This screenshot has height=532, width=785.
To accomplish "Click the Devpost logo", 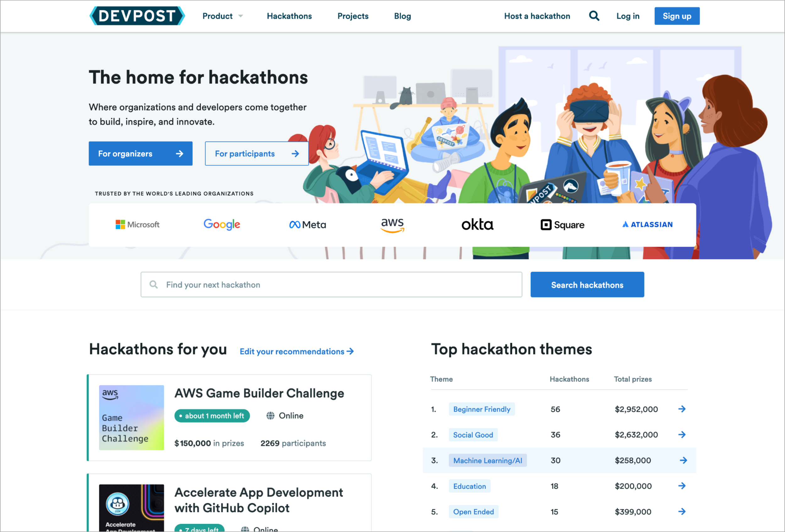I will pyautogui.click(x=137, y=16).
